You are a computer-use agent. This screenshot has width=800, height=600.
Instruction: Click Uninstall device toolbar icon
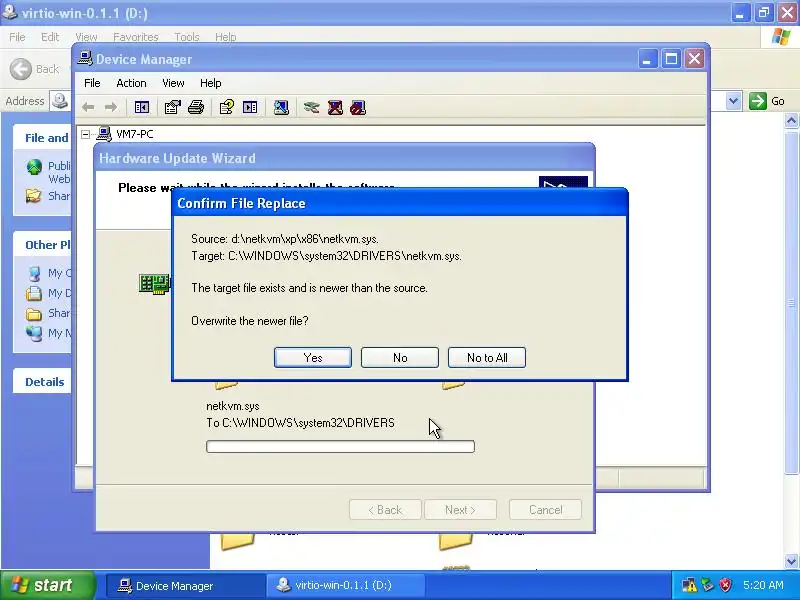point(335,107)
